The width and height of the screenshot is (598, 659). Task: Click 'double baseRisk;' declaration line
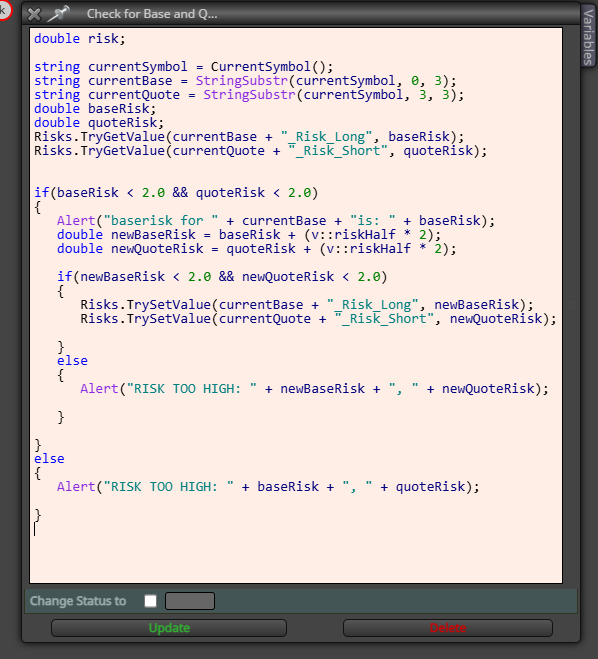point(95,109)
